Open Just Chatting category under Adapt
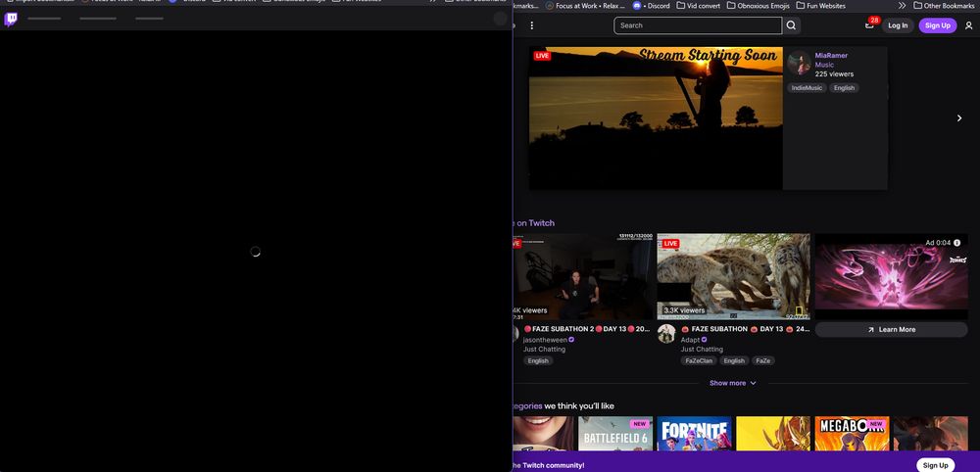 [702, 349]
